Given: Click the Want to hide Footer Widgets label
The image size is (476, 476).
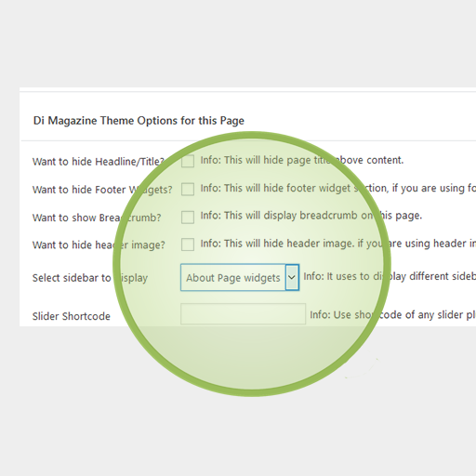Looking at the screenshot, I should [x=102, y=190].
